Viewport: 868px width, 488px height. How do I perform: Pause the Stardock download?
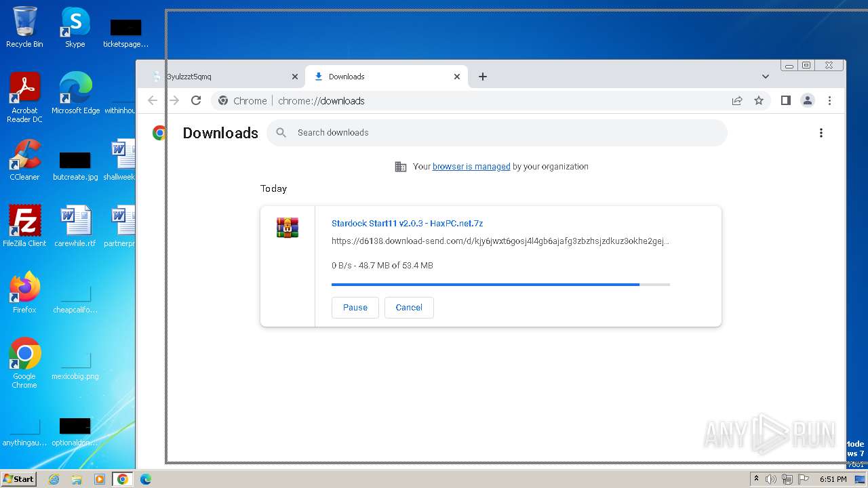[x=355, y=308]
